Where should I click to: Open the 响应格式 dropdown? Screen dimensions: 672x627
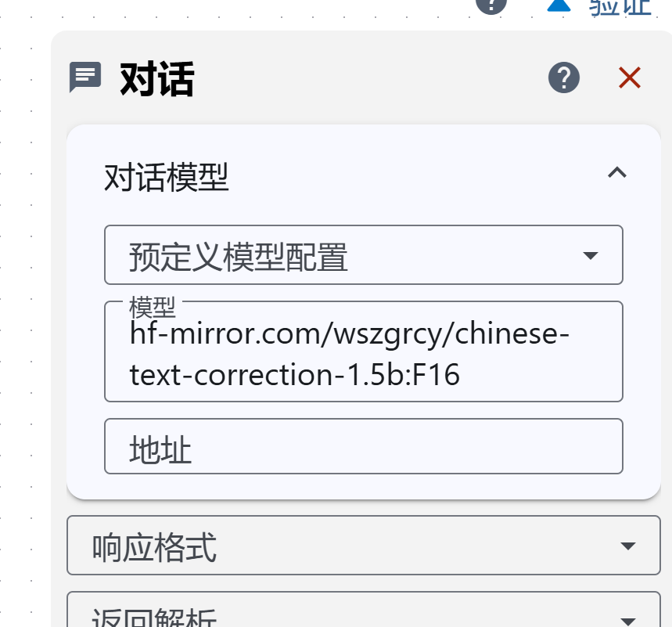click(344, 546)
